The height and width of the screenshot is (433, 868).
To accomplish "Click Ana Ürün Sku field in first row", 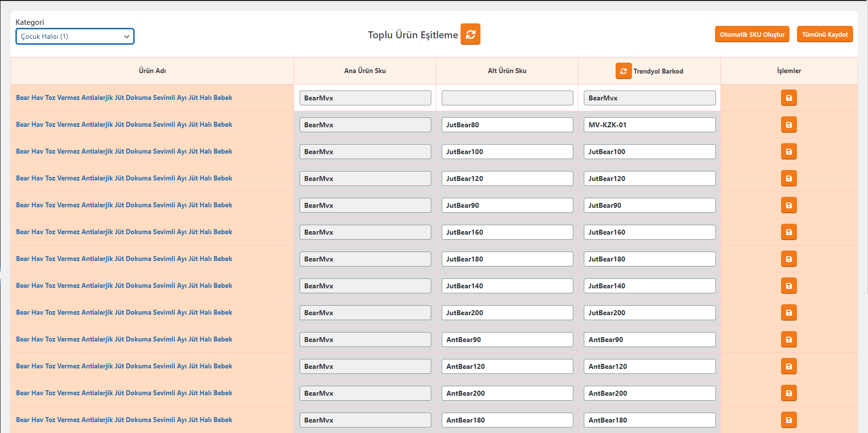I will [365, 98].
